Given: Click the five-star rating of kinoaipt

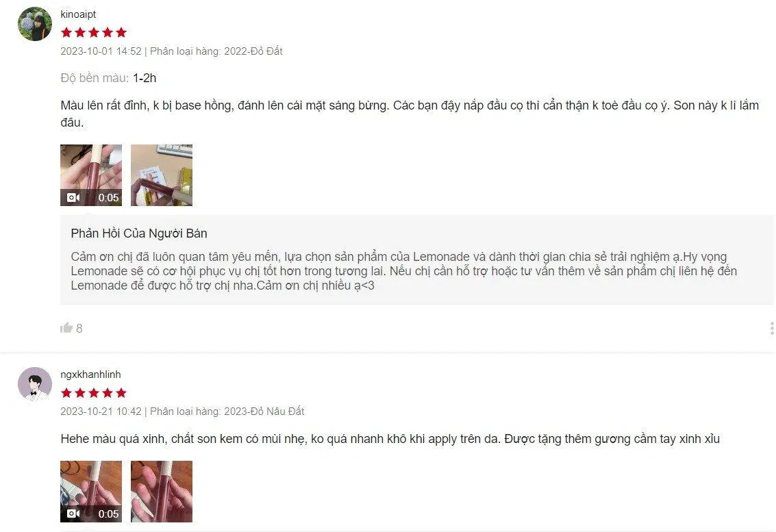Looking at the screenshot, I should pos(94,33).
